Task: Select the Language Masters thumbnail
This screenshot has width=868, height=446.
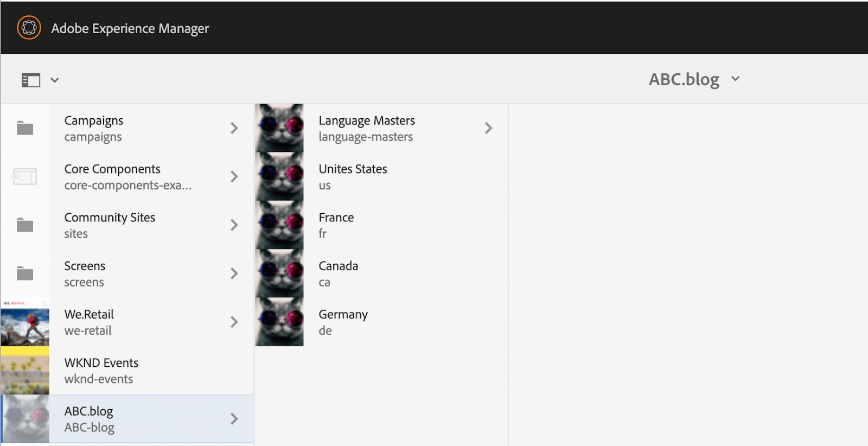Action: pyautogui.click(x=279, y=128)
